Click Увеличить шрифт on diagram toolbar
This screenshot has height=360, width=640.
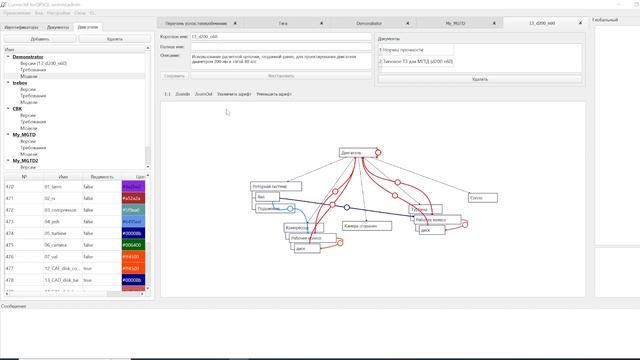234,94
